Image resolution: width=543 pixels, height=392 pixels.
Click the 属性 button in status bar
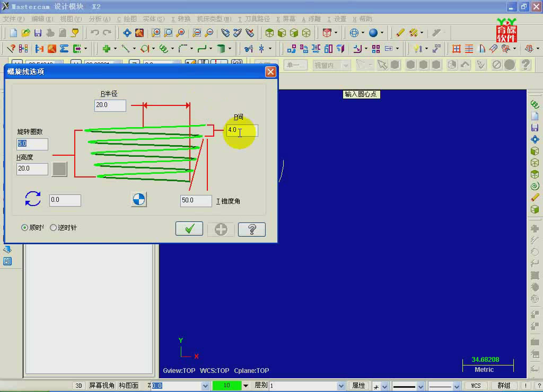[x=358, y=386]
